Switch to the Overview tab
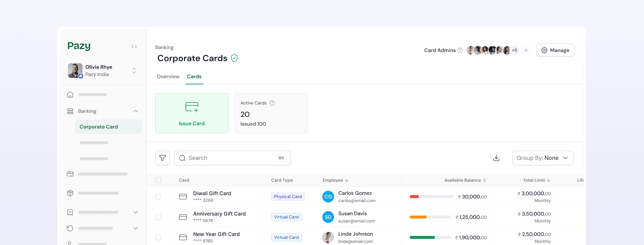Image resolution: width=644 pixels, height=245 pixels. point(168,77)
